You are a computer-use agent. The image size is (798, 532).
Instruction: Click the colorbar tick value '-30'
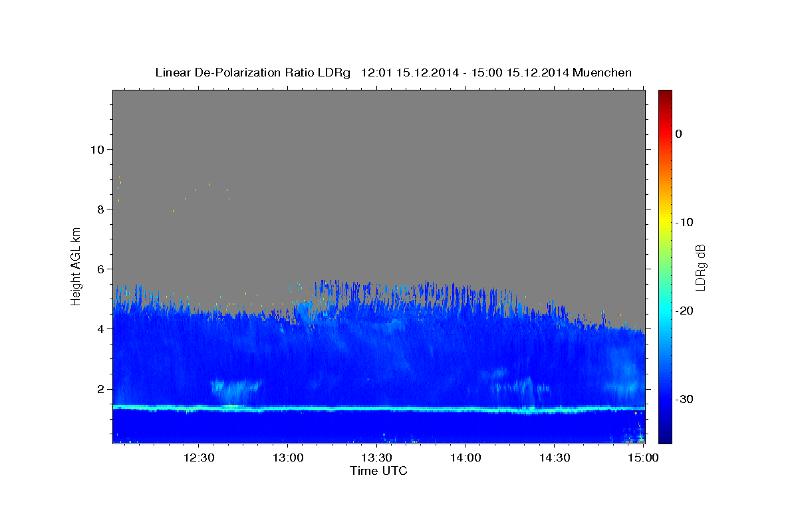pos(685,399)
